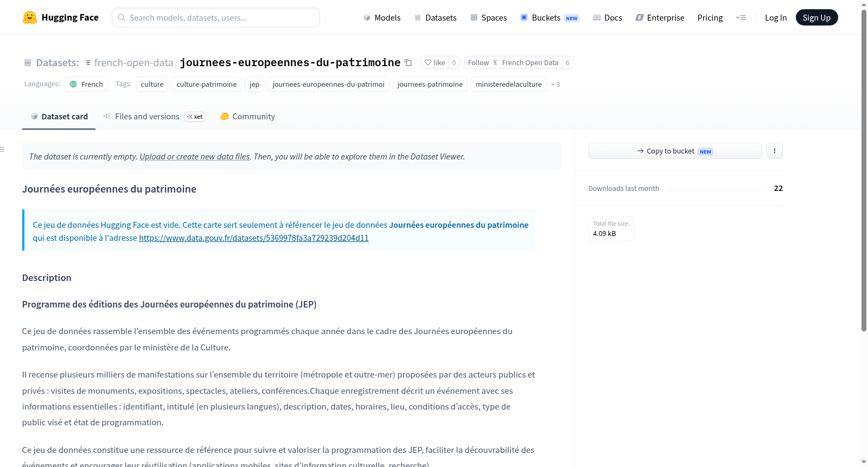
Task: Click the Journées européennes du patrimoine heading
Action: (109, 189)
